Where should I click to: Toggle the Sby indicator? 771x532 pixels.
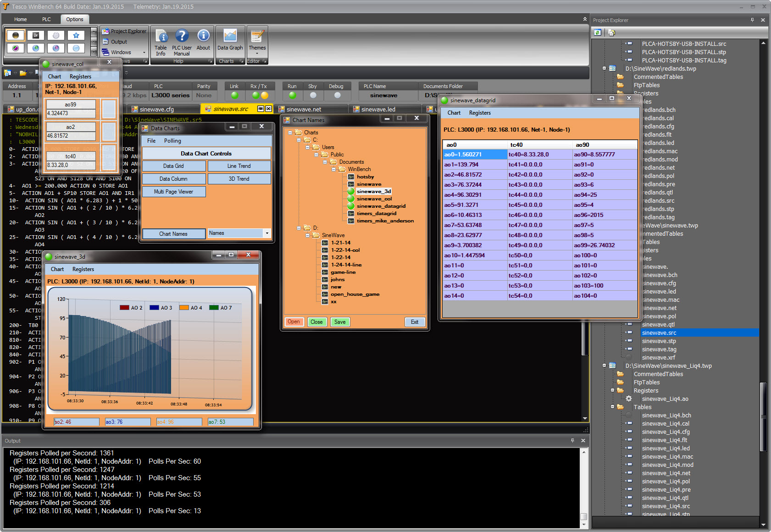coord(313,95)
